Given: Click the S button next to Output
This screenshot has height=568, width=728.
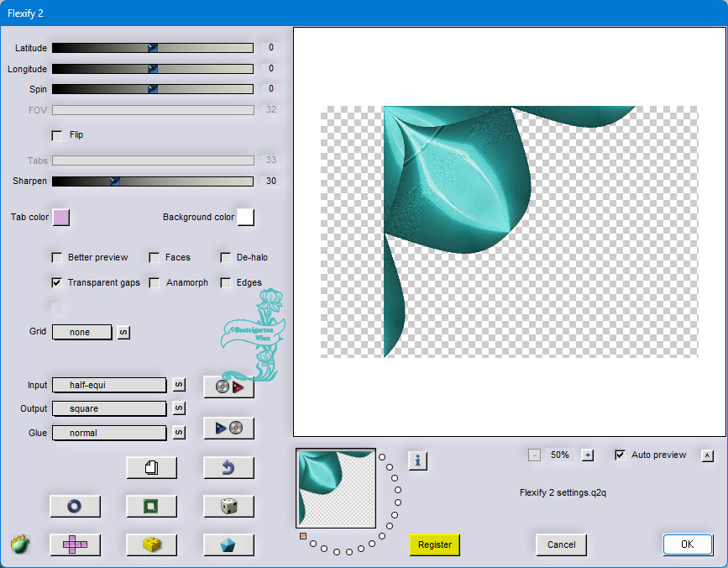Looking at the screenshot, I should [179, 408].
